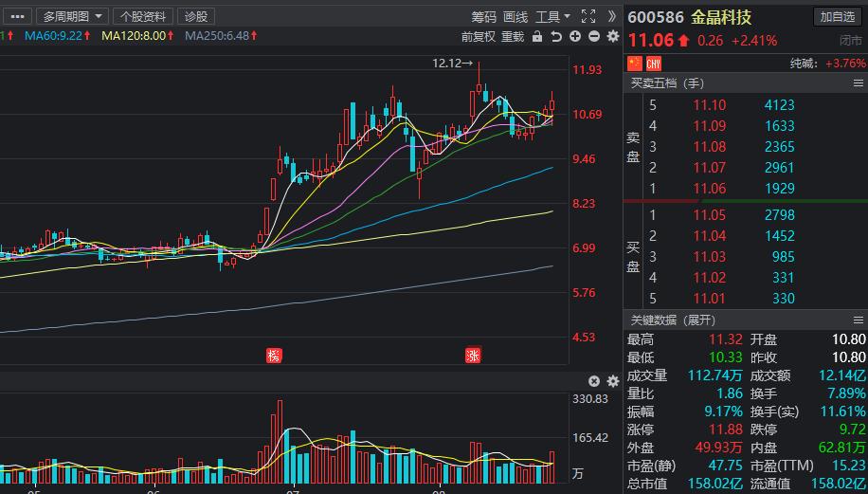Select buy level 1 price 11.05

pos(709,215)
